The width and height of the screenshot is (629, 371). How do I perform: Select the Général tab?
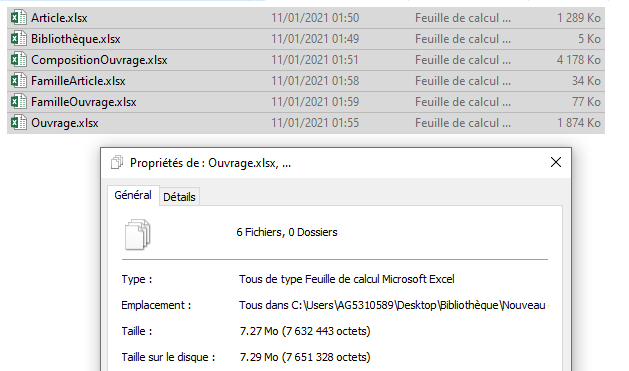click(133, 195)
